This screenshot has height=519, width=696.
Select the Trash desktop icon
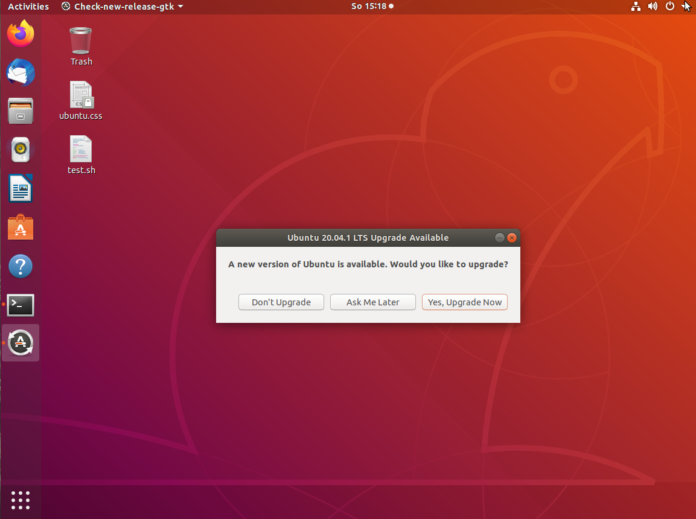(x=81, y=46)
